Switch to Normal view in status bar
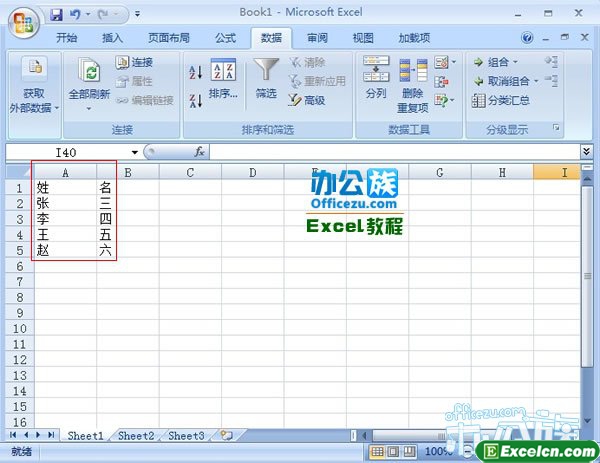This screenshot has height=463, width=600. coord(377,452)
